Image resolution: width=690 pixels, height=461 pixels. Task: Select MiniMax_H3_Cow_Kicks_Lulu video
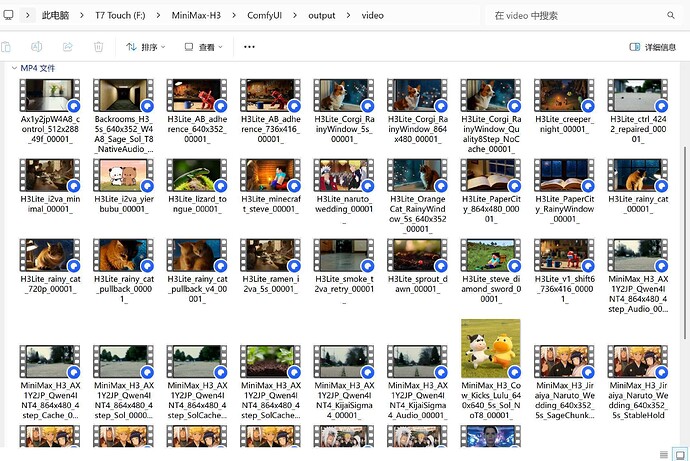click(x=491, y=370)
